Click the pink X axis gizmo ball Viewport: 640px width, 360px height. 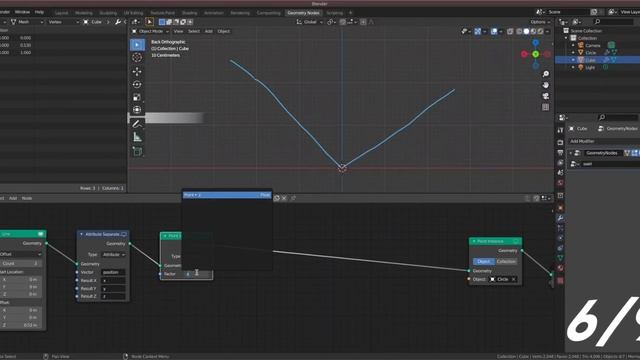524,54
